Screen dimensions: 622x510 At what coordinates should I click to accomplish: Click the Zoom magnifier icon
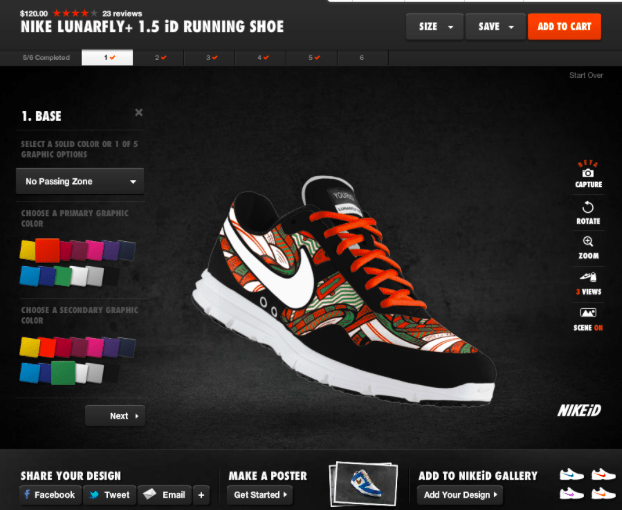pyautogui.click(x=588, y=243)
